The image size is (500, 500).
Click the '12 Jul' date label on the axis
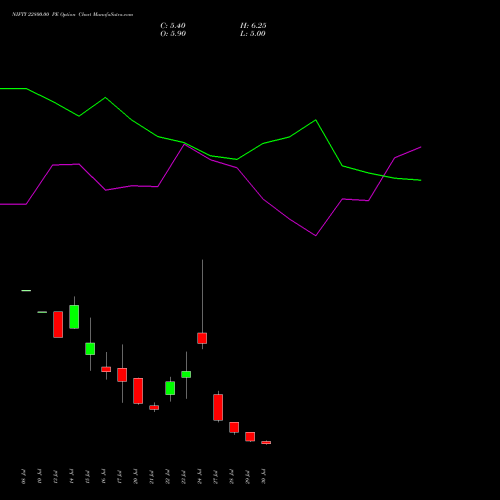pos(56,476)
